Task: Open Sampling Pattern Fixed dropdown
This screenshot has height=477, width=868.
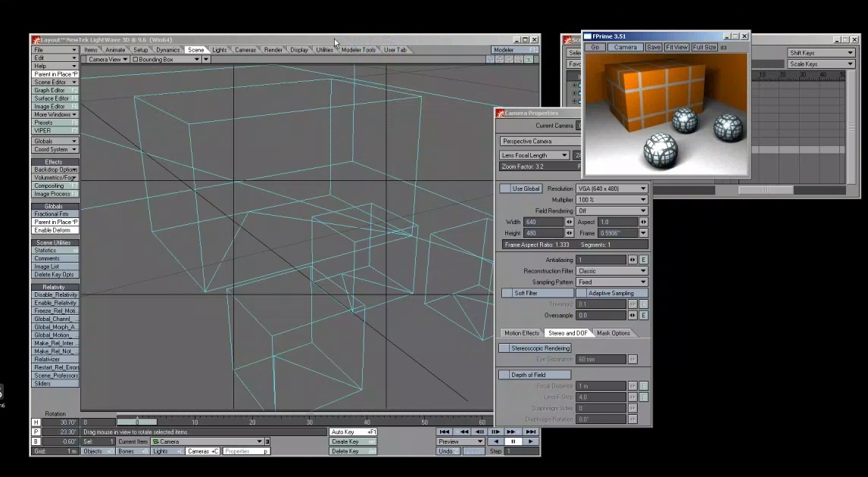Action: 612,282
